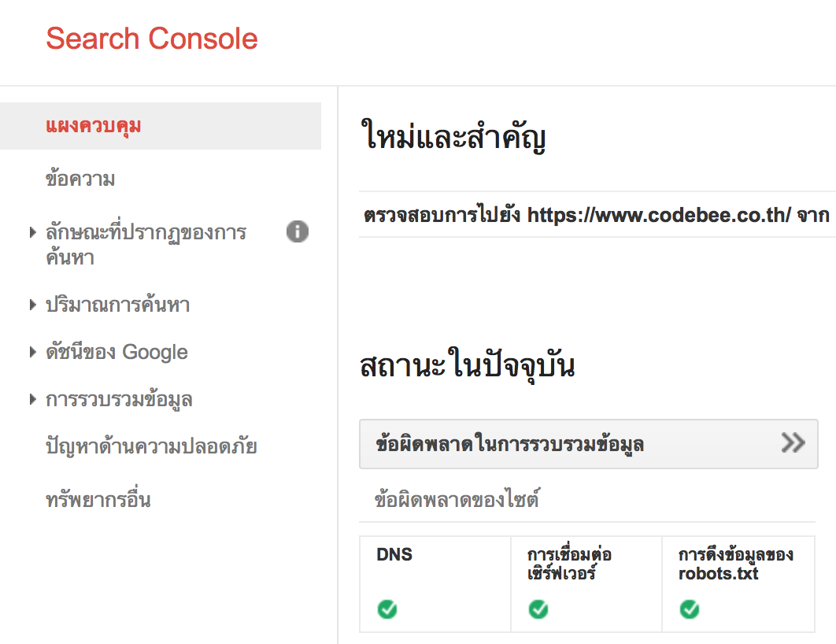
Task: Click the การดึงข้อมูลของ robots.txt label
Action: click(736, 564)
